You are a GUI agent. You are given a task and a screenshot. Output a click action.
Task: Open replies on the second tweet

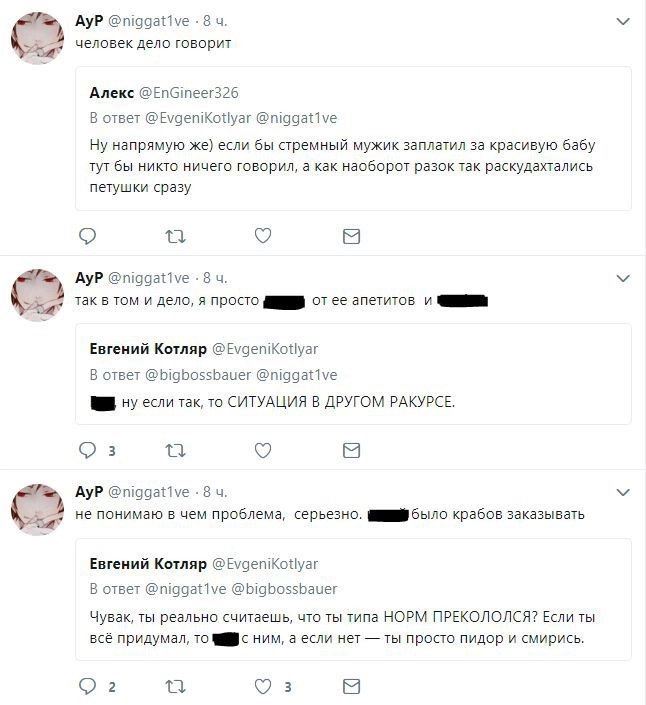[x=88, y=450]
